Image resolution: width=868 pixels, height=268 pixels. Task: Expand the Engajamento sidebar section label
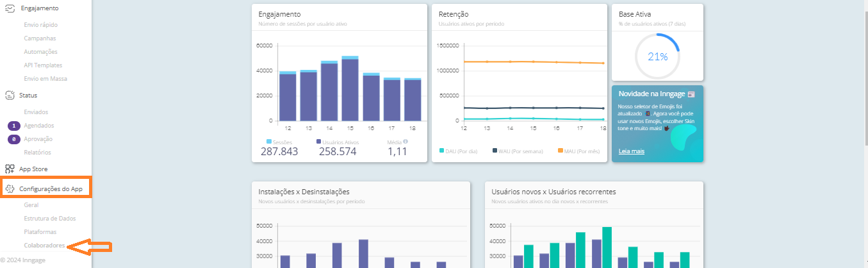(39, 8)
